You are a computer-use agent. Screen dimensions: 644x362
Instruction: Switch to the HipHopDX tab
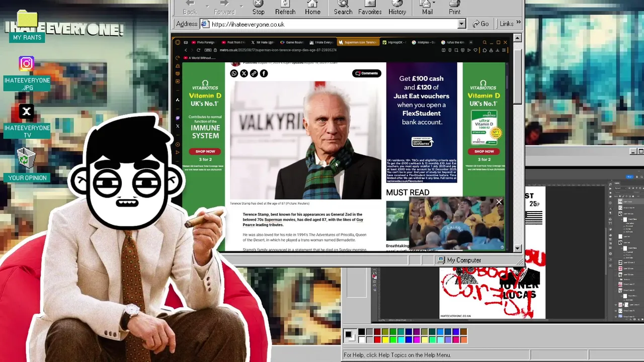395,42
